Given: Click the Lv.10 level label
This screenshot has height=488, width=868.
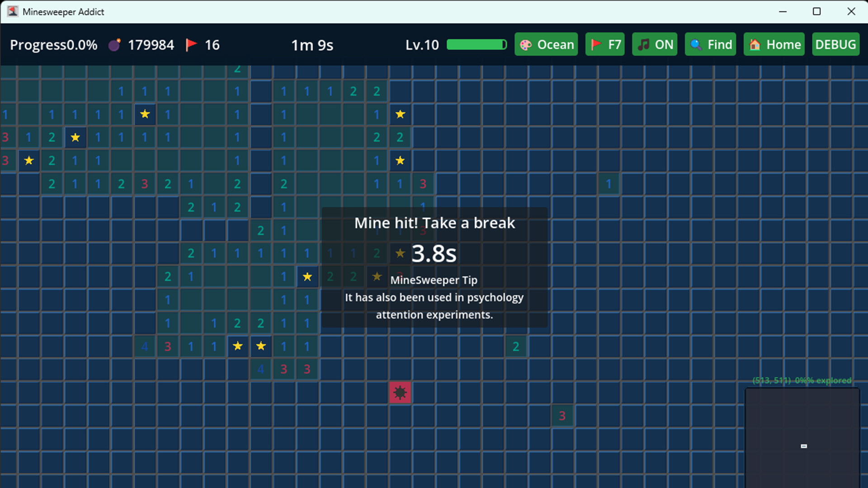Looking at the screenshot, I should [x=422, y=45].
